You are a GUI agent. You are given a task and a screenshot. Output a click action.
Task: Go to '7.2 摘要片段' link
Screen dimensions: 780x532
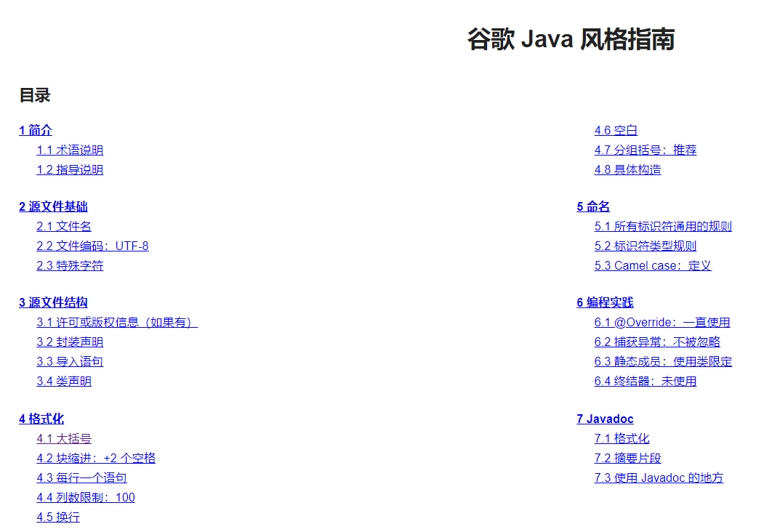[628, 458]
